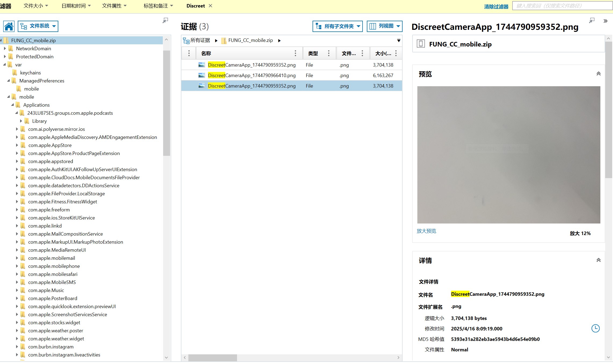
Task: Open the 日期和时间 filter menu
Action: tap(76, 6)
